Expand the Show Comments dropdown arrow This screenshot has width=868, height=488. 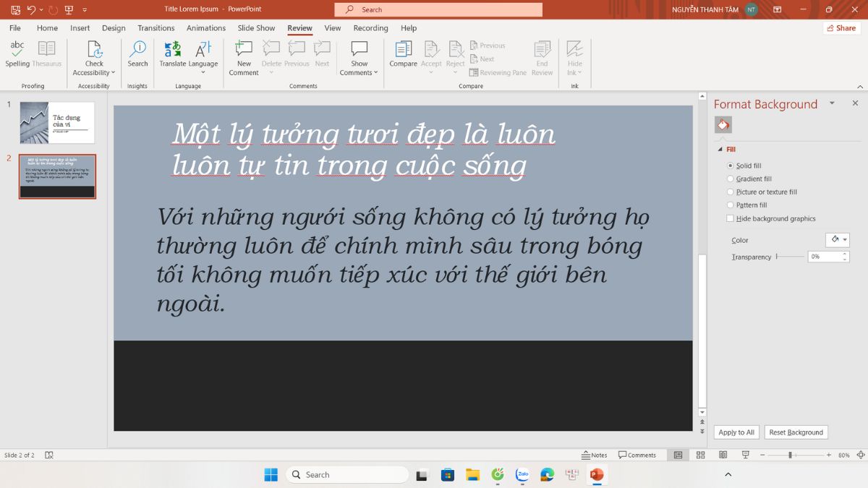coord(376,73)
